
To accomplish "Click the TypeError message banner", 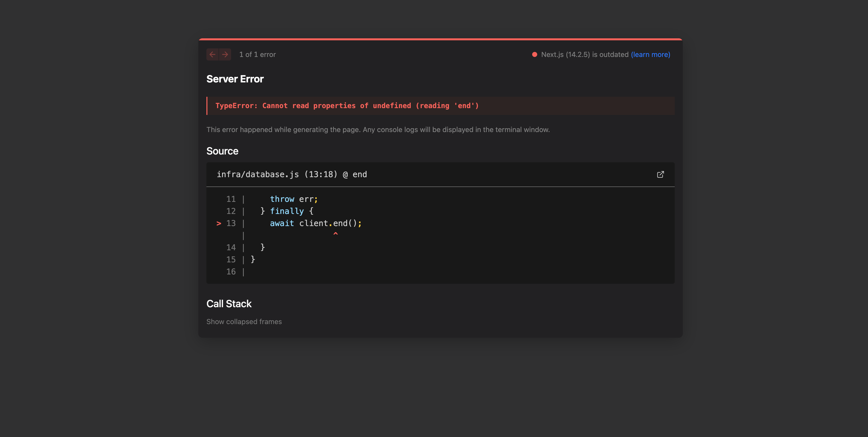I will [x=347, y=106].
